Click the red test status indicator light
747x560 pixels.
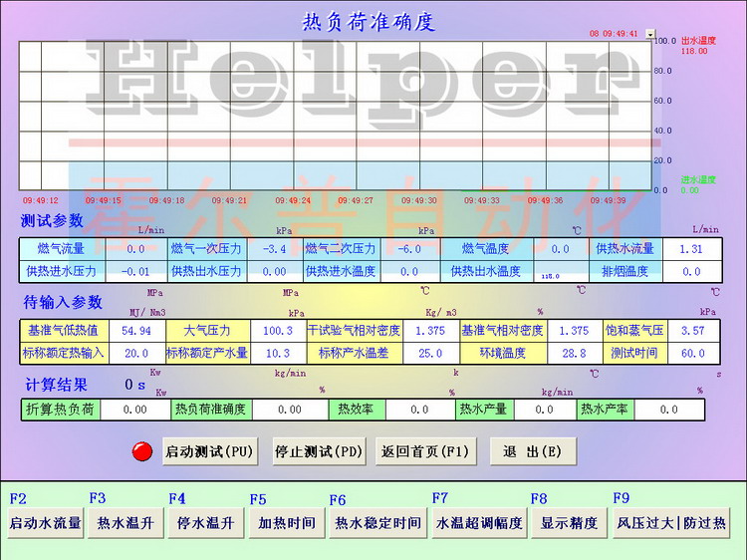point(142,451)
